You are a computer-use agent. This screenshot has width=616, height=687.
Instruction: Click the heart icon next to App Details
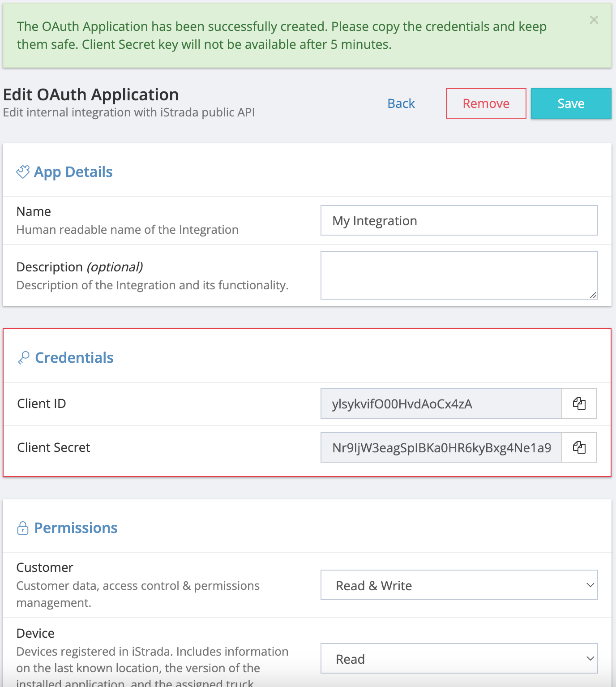pyautogui.click(x=23, y=172)
